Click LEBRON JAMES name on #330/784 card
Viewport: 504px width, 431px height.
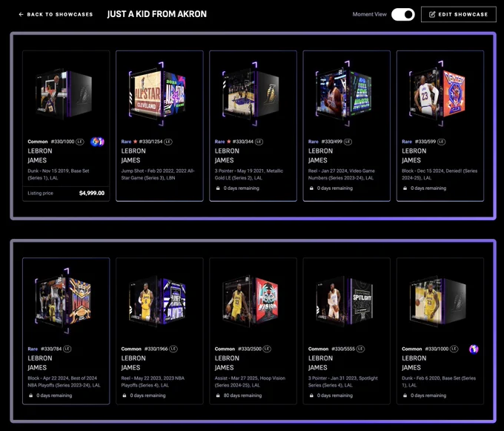pos(40,363)
